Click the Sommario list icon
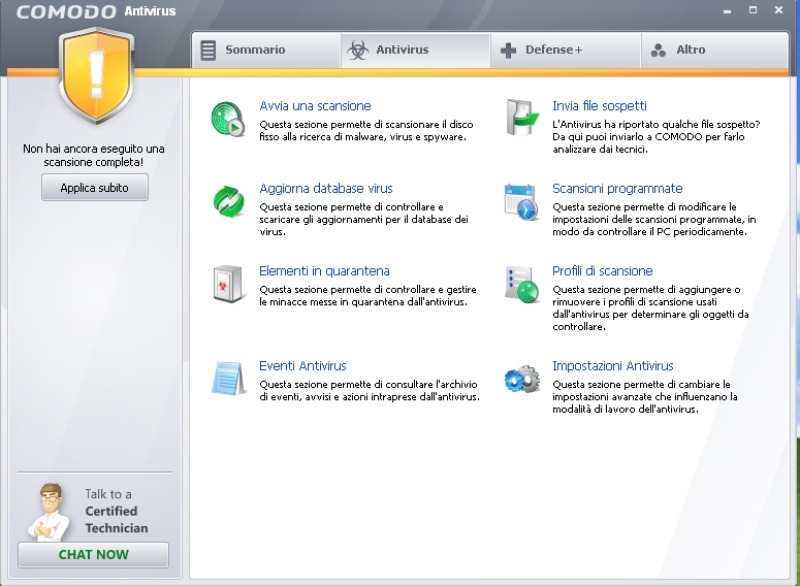Viewport: 800px width, 586px height. point(208,50)
